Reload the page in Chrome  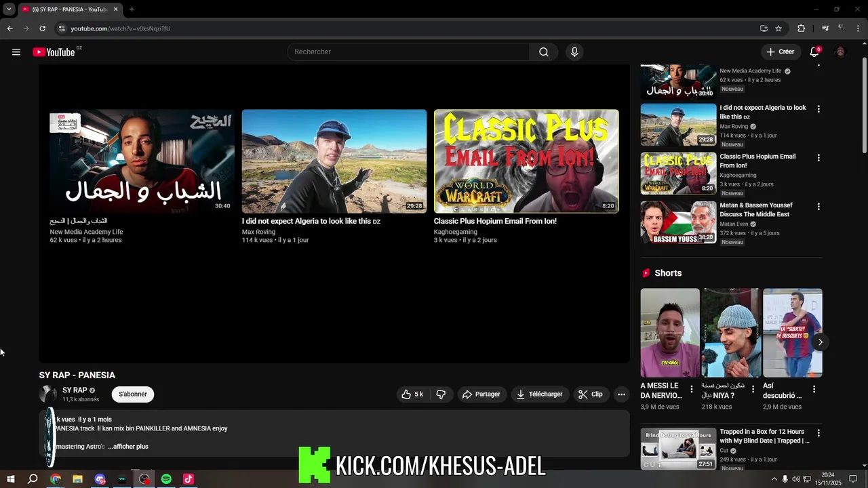pos(42,28)
